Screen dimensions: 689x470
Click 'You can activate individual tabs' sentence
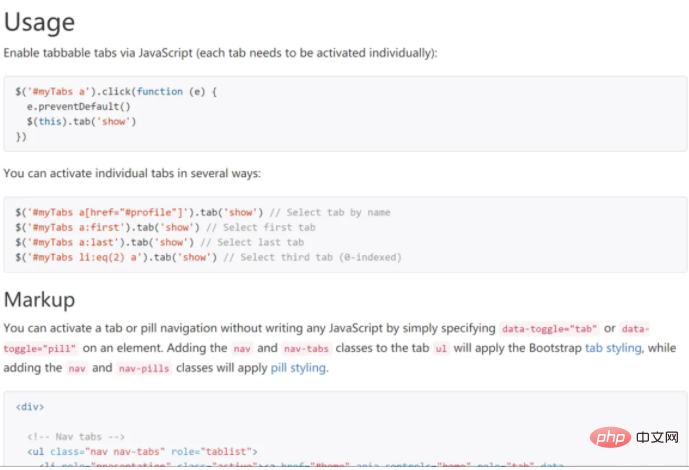[132, 174]
